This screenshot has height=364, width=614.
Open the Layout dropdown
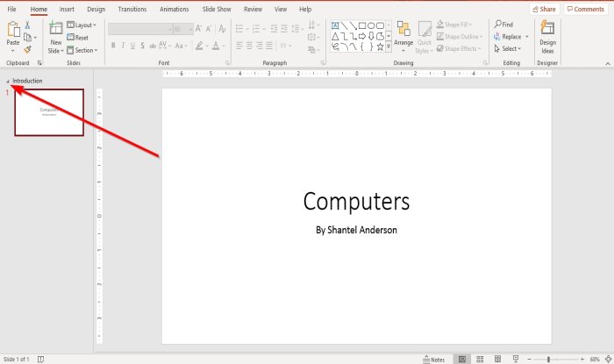82,25
